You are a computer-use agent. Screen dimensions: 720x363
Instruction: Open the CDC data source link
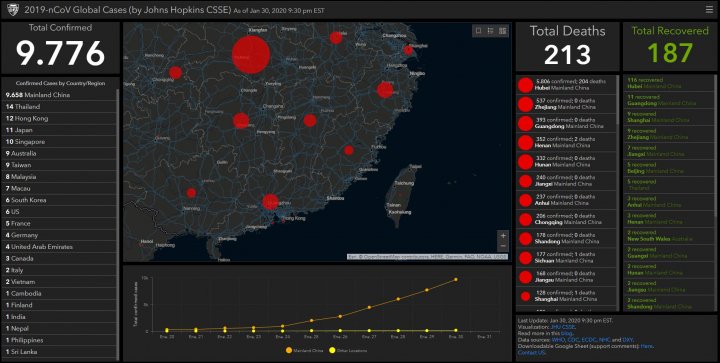pyautogui.click(x=573, y=340)
